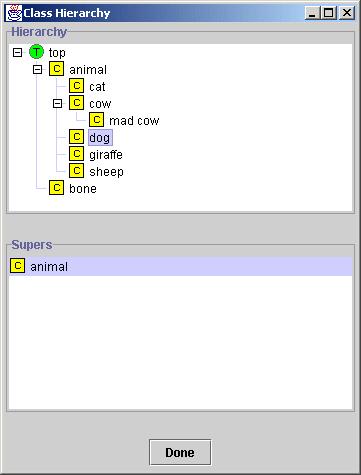
Task: Click the class icon beside mad cow
Action: pos(97,120)
